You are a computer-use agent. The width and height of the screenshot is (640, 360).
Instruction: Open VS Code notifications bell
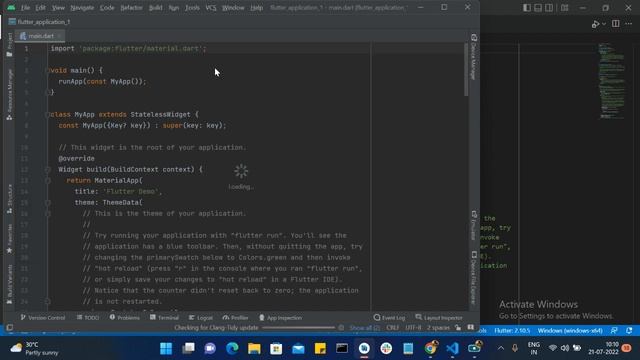click(x=629, y=331)
